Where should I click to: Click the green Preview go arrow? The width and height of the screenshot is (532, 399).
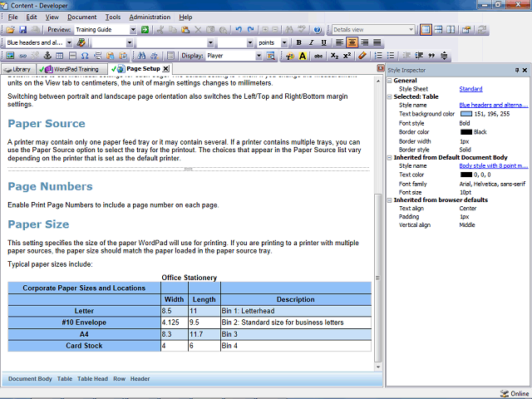(x=145, y=30)
